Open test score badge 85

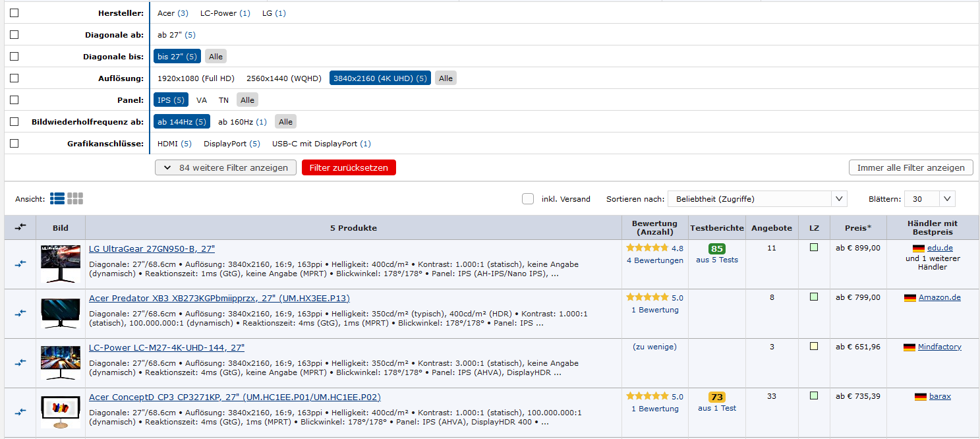(717, 249)
